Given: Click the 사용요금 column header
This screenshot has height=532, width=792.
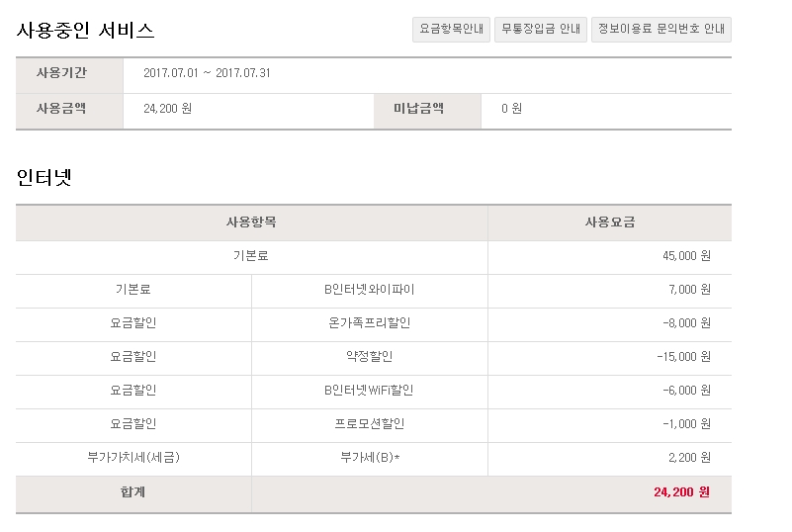Looking at the screenshot, I should click(x=609, y=222).
